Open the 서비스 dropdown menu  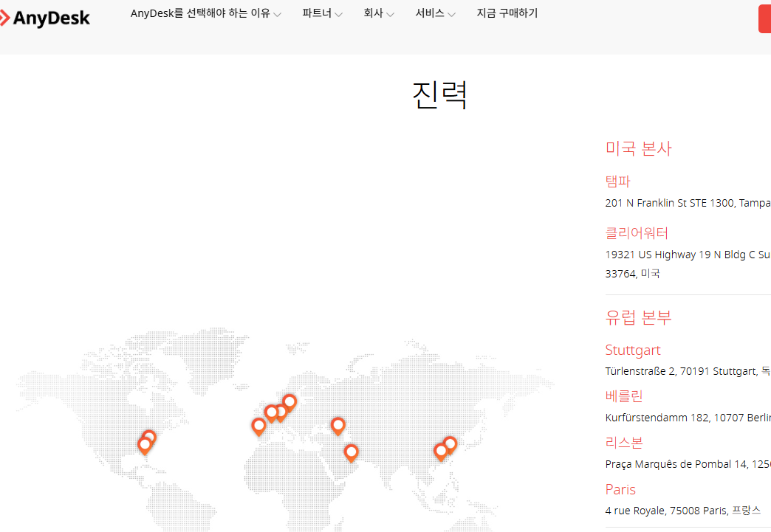(x=435, y=13)
